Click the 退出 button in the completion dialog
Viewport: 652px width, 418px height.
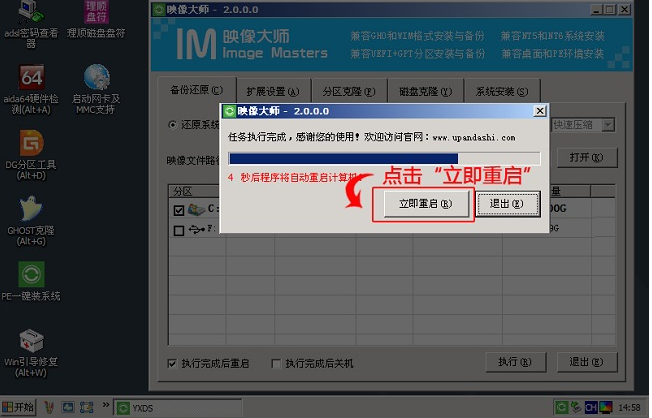507,204
